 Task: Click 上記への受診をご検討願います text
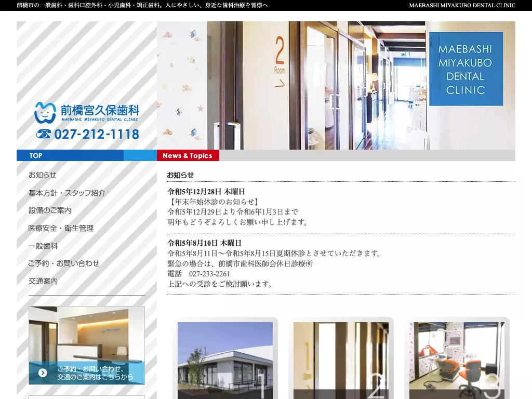click(220, 284)
